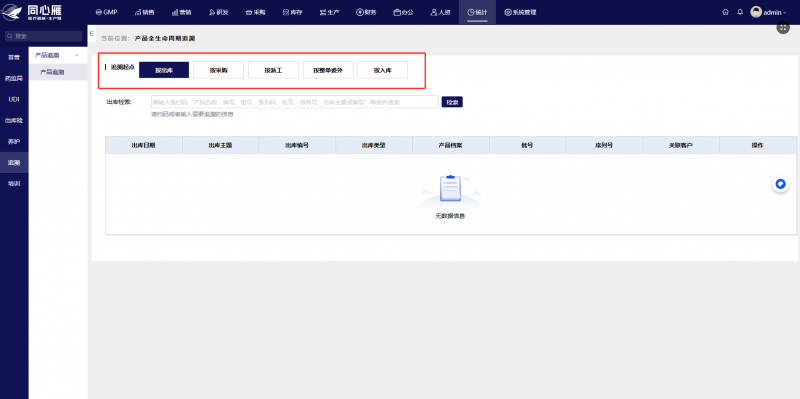Toggle fullscreen with the expand icon
The height and width of the screenshot is (399, 800).
783,29
